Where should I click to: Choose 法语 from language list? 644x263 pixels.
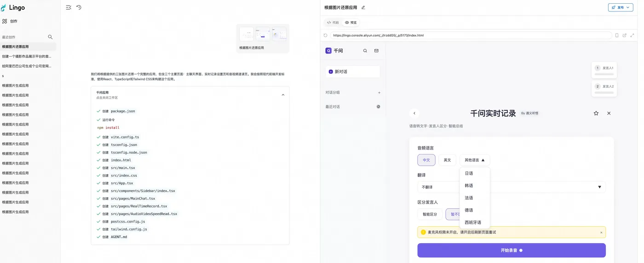(x=475, y=198)
